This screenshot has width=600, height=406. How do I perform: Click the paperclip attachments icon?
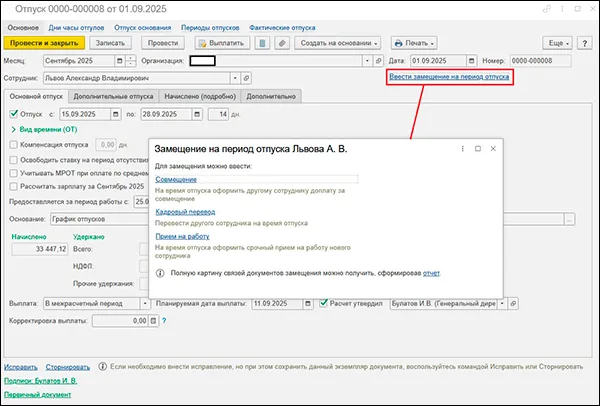[281, 44]
